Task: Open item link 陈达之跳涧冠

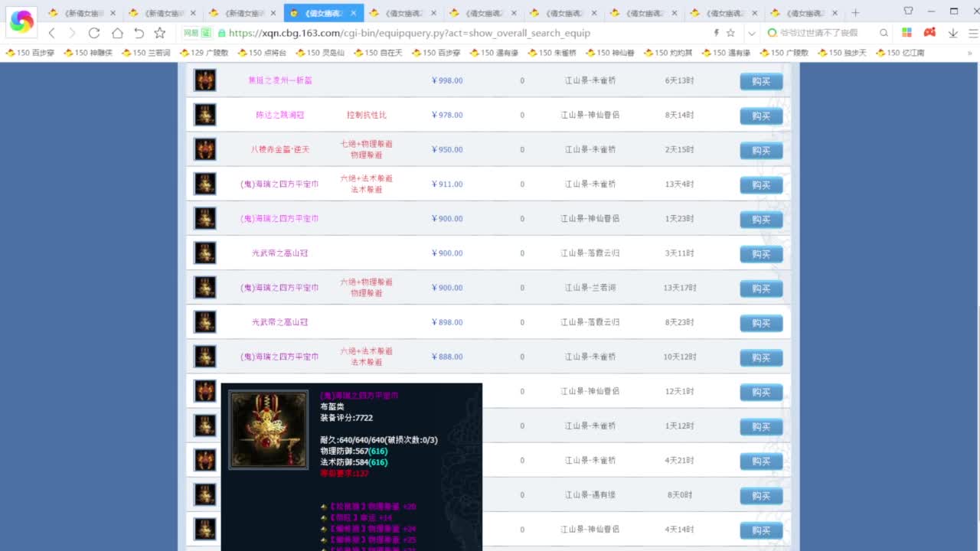Action: click(279, 115)
